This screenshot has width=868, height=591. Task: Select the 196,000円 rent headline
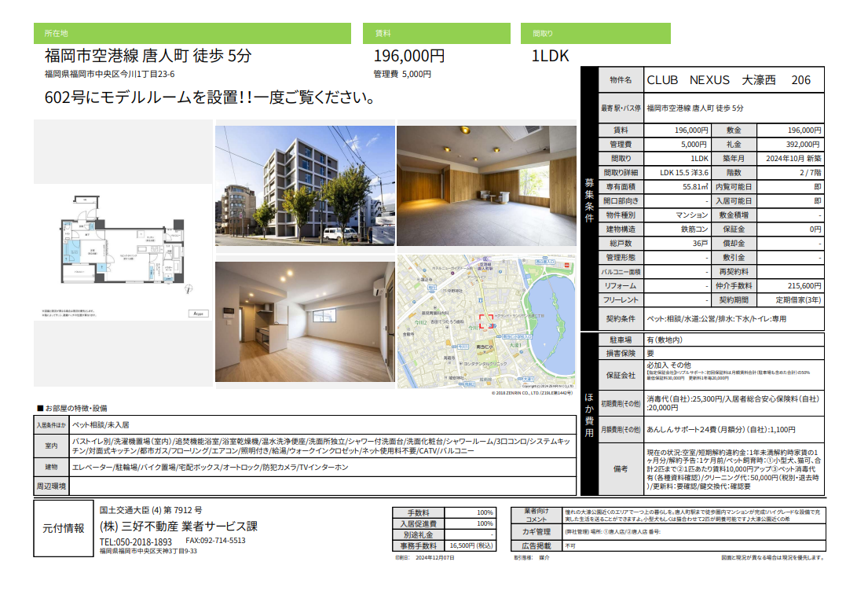pos(409,56)
